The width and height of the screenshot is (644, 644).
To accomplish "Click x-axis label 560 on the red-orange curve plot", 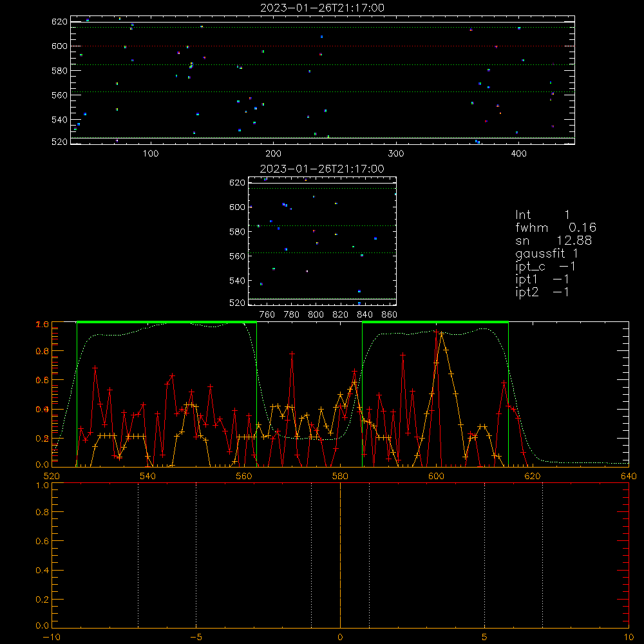I will tap(244, 476).
